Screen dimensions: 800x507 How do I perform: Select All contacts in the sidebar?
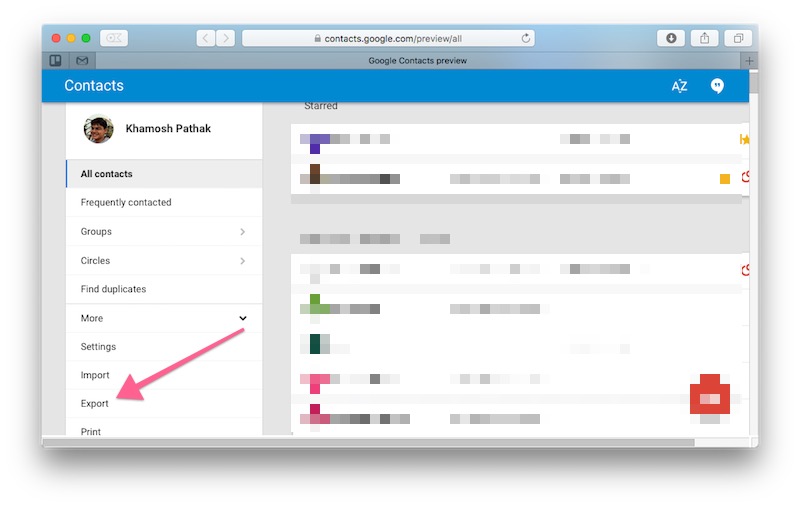(x=107, y=174)
